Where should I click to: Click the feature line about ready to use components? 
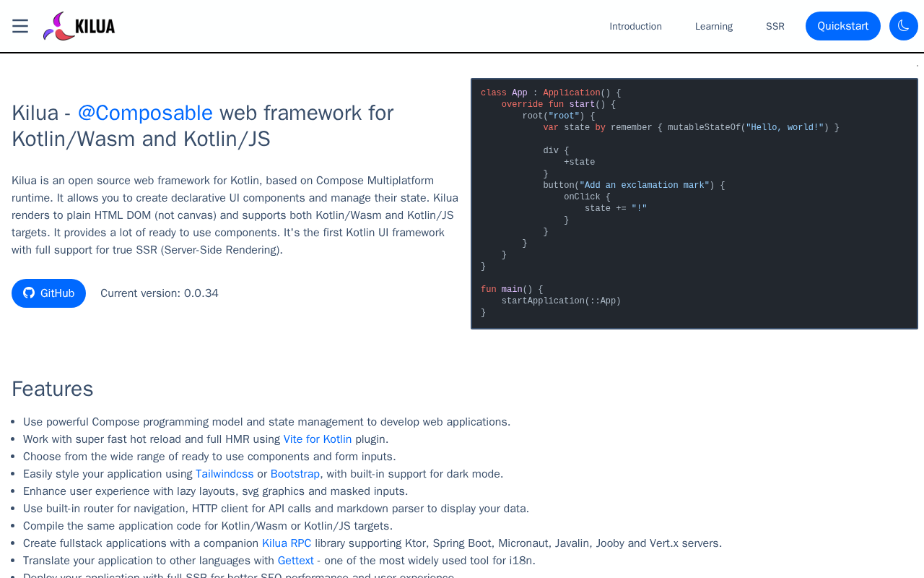209,457
